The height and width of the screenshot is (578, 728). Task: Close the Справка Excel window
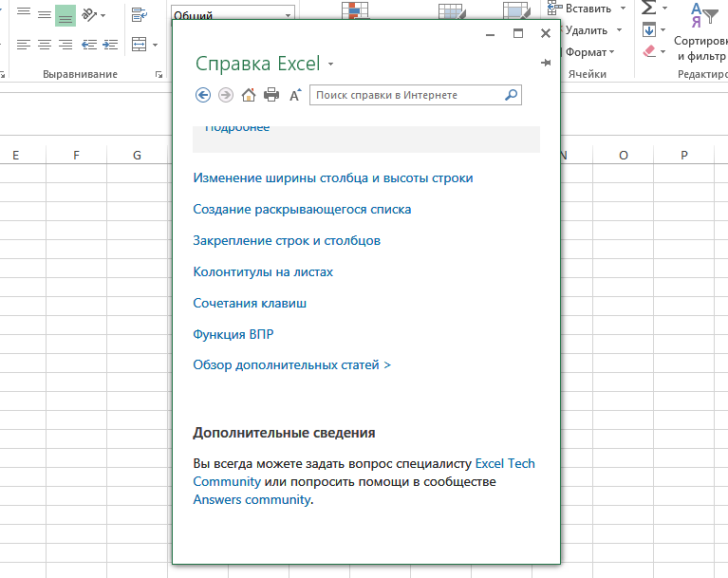click(x=546, y=33)
